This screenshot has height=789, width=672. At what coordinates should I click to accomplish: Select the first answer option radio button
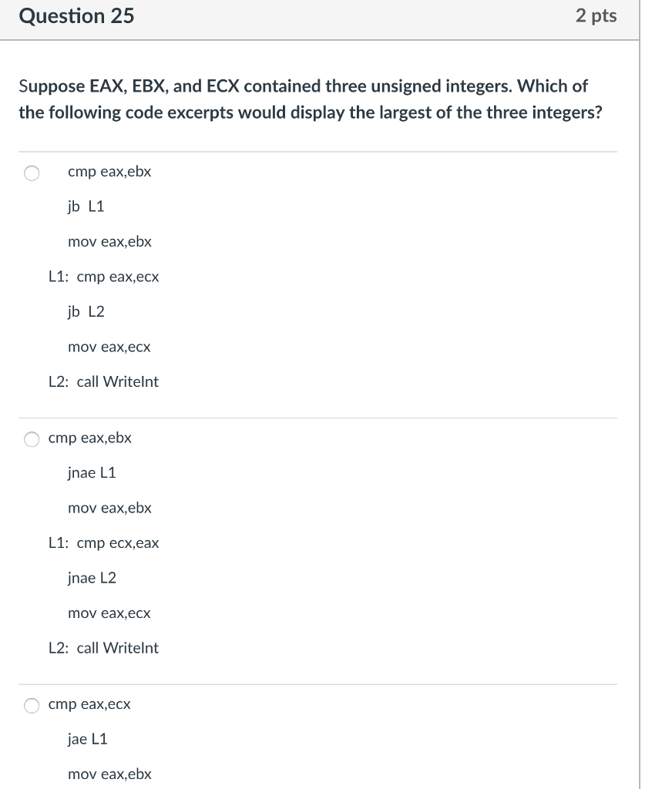(x=31, y=173)
